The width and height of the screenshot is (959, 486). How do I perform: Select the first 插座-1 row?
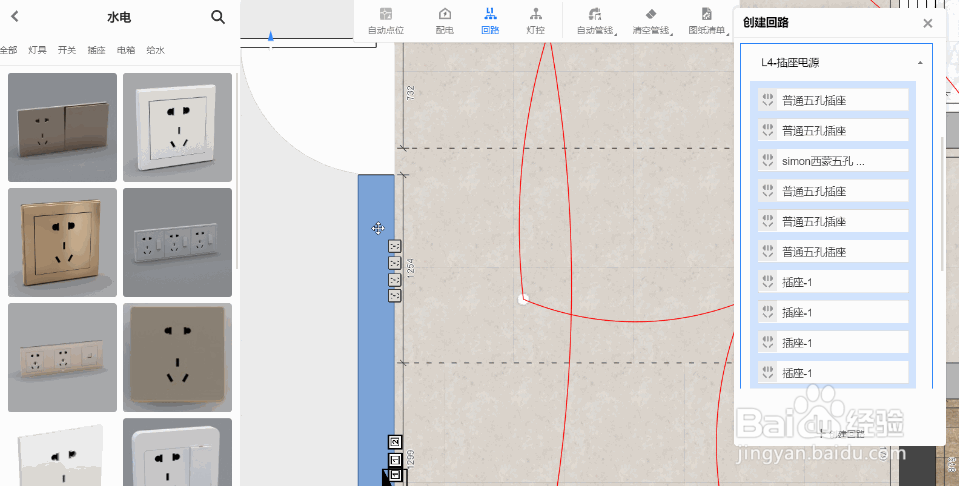coord(833,282)
